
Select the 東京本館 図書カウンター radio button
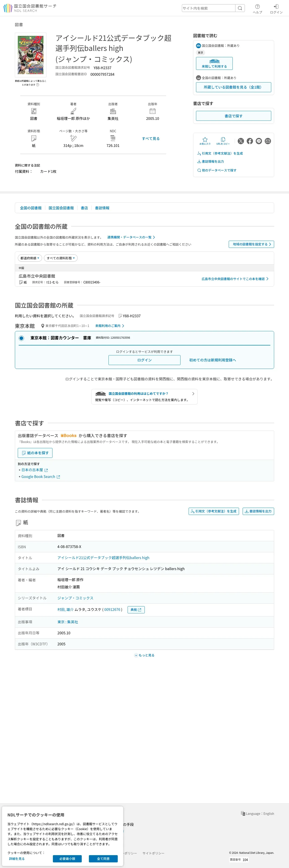pos(22,338)
